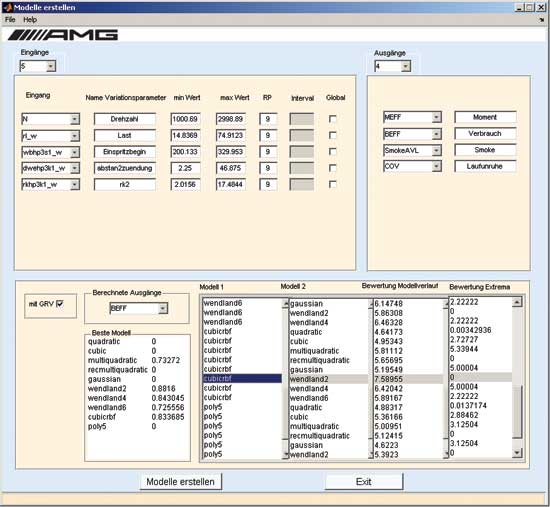Select recmultiquadratic near top of Modell 2
The width and height of the screenshot is (550, 507).
pos(328,360)
